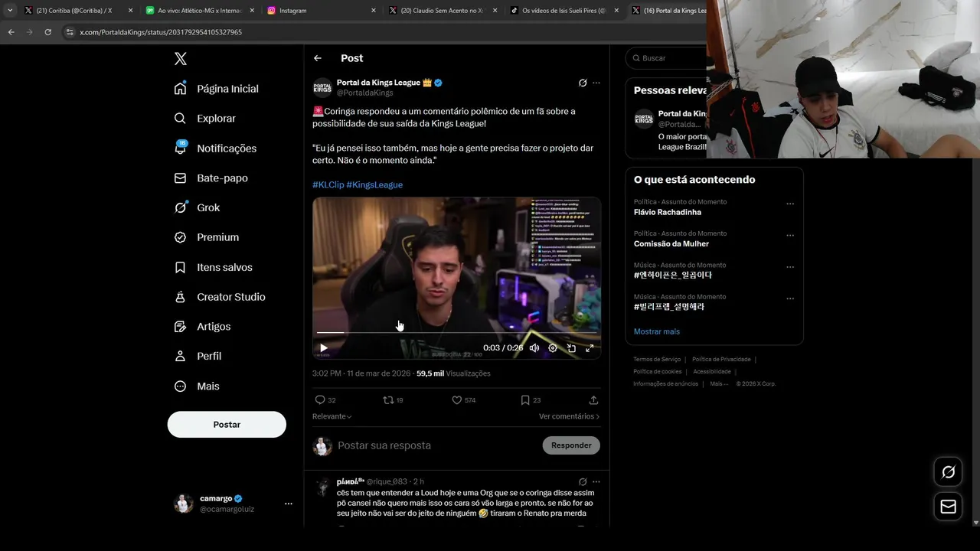The height and width of the screenshot is (551, 980).
Task: Open @rique_083 reply avatar
Action: click(x=322, y=487)
